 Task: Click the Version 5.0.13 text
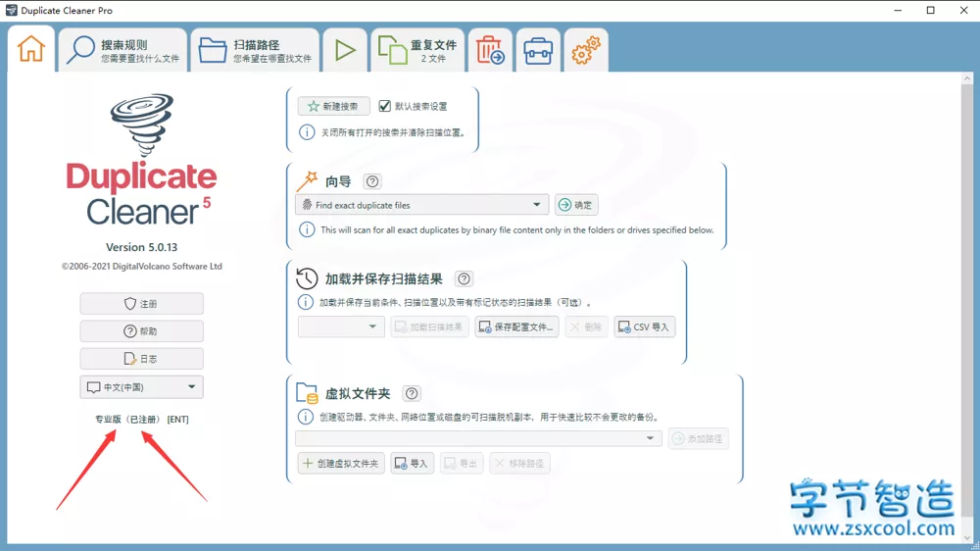tap(142, 247)
